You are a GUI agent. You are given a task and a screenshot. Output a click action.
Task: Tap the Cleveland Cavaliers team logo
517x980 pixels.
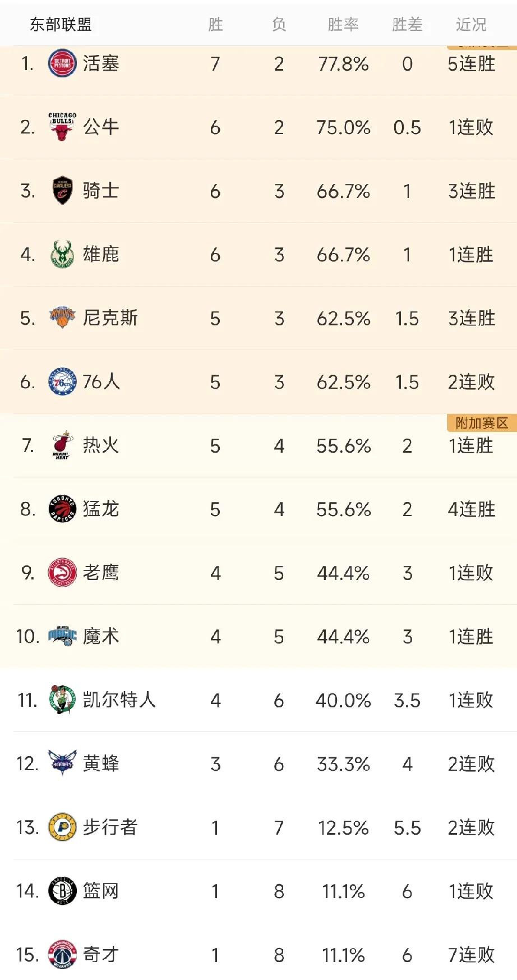point(62,191)
